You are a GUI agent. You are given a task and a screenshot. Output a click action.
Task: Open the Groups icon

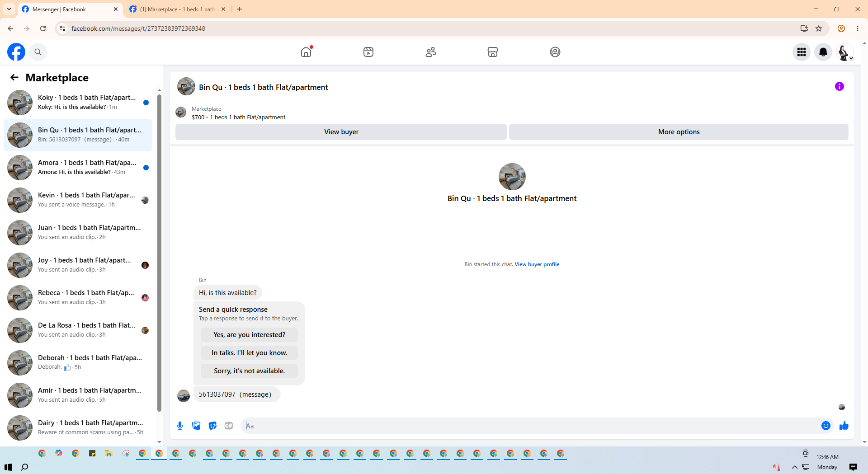[x=555, y=52]
